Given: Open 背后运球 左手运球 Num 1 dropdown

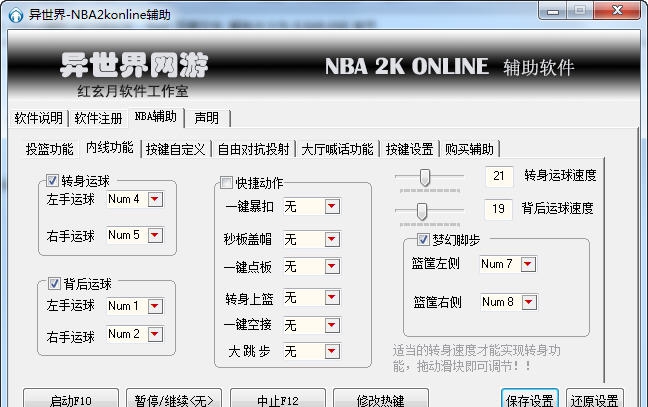Looking at the screenshot, I should tap(155, 306).
